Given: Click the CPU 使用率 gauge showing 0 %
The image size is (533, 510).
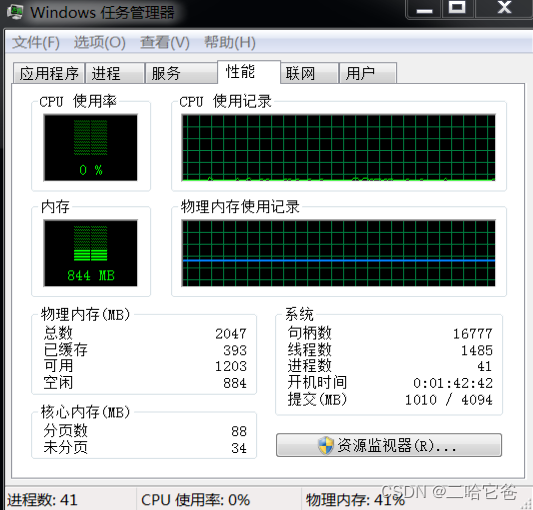Looking at the screenshot, I should 90,148.
